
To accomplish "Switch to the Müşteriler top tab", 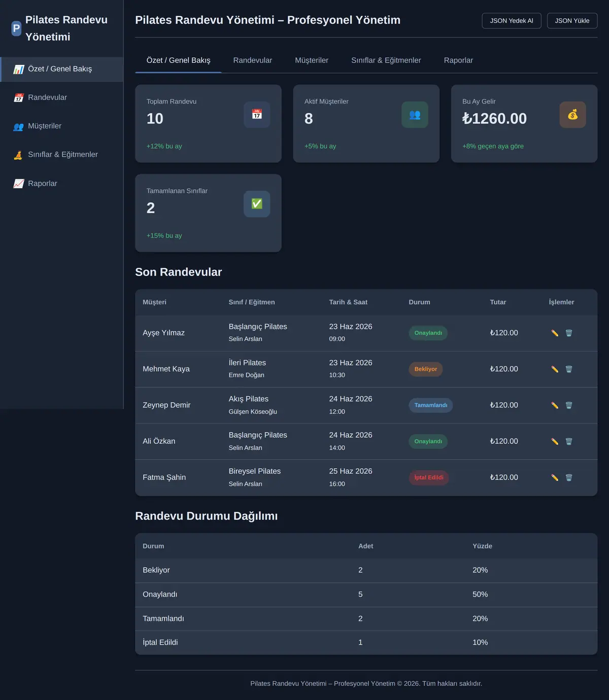I will tap(312, 60).
